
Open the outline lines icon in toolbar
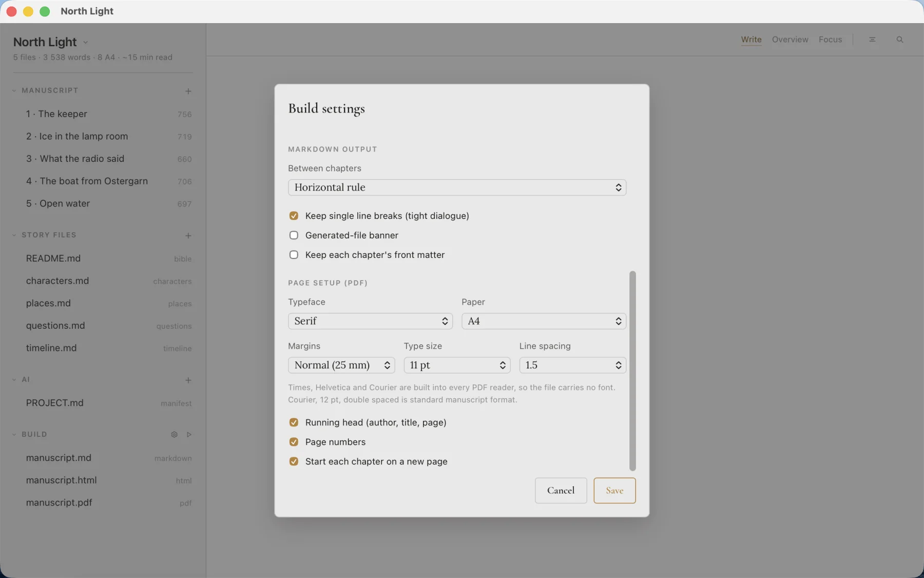(x=872, y=40)
